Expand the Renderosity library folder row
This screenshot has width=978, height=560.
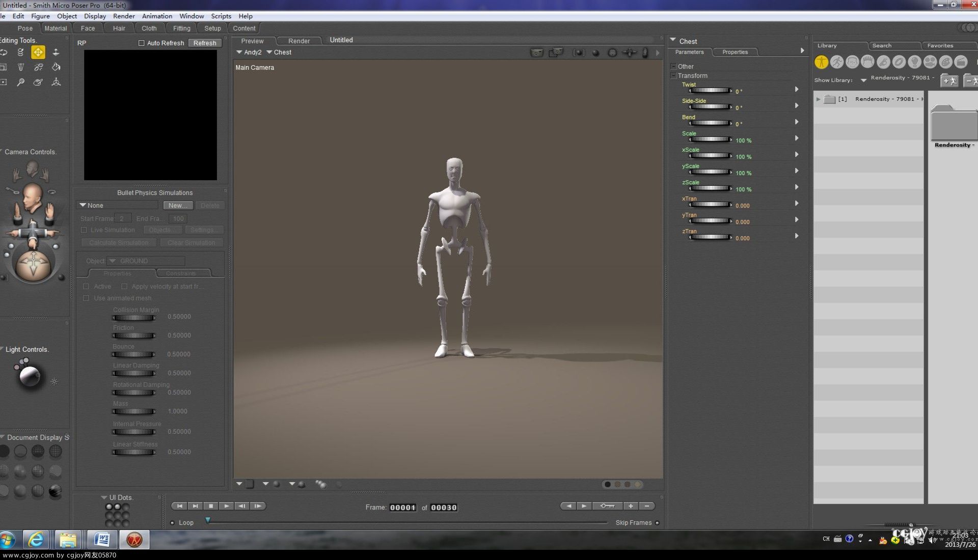(818, 99)
